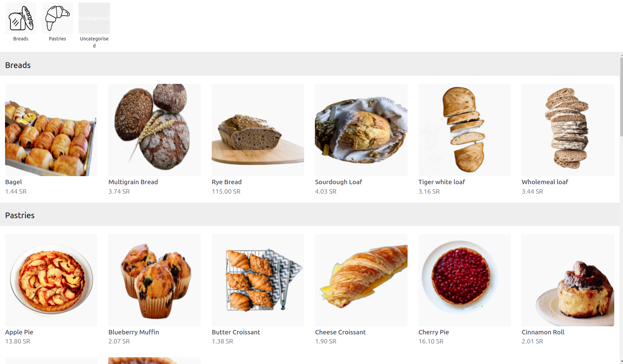Open the Uncategorised category tile

[94, 18]
